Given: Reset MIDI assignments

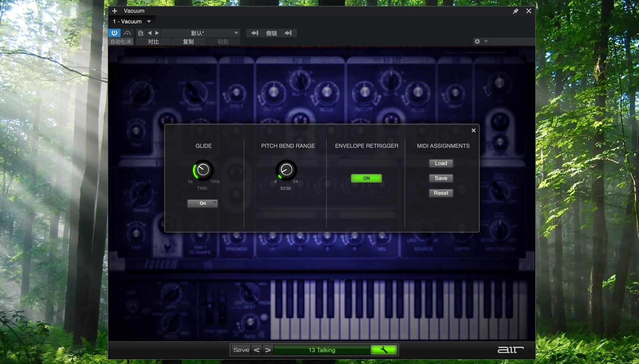Looking at the screenshot, I should (x=441, y=193).
